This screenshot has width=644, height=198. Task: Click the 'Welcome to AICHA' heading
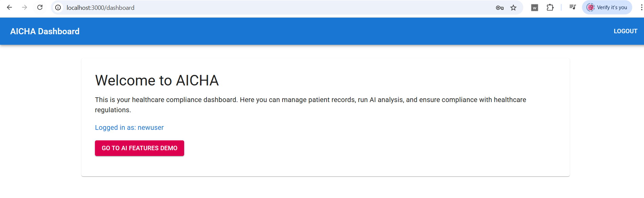tap(157, 80)
